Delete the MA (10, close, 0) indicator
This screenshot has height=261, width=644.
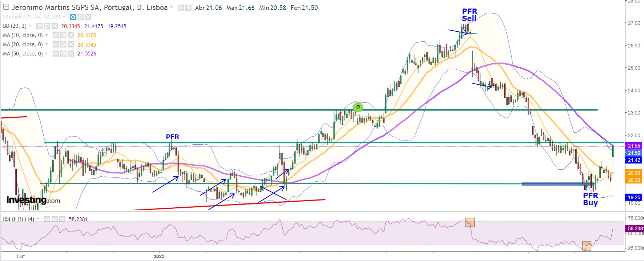coord(70,35)
